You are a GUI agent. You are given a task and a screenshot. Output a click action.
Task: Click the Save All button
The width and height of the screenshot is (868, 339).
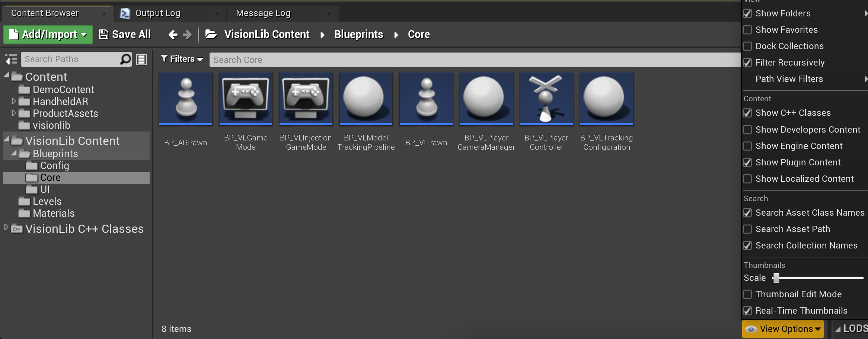coord(125,35)
